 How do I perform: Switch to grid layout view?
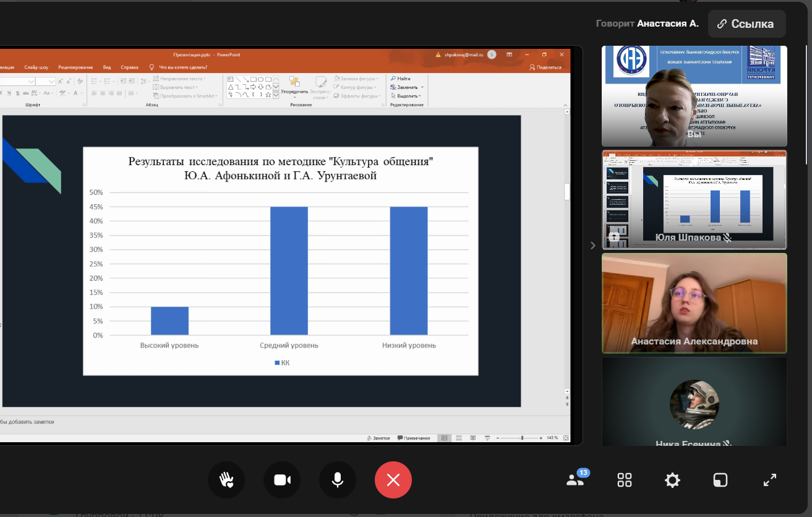coord(625,480)
